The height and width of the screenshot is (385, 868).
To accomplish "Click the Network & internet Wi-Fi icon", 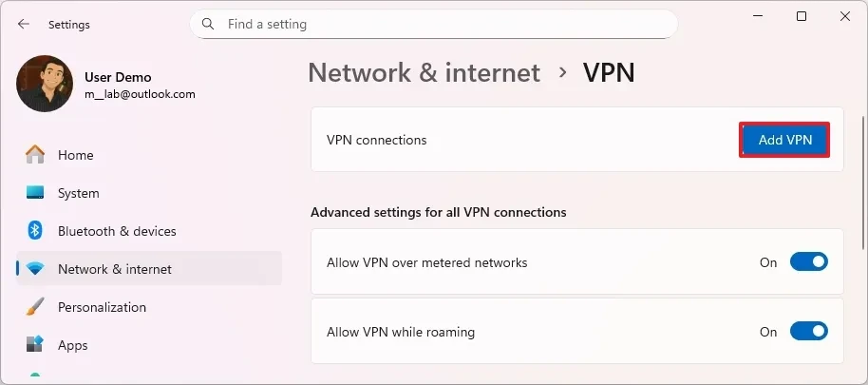I will tap(35, 269).
